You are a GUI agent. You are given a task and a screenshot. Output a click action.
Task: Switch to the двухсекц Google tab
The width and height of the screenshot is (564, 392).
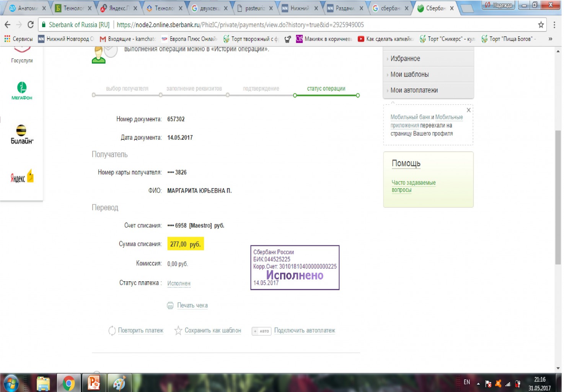coord(209,8)
